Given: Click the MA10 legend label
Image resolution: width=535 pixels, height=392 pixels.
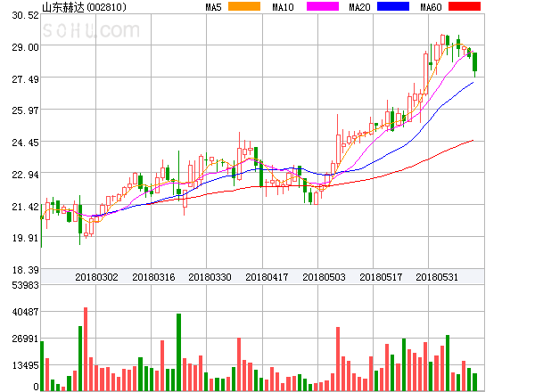Looking at the screenshot, I should (x=283, y=7).
